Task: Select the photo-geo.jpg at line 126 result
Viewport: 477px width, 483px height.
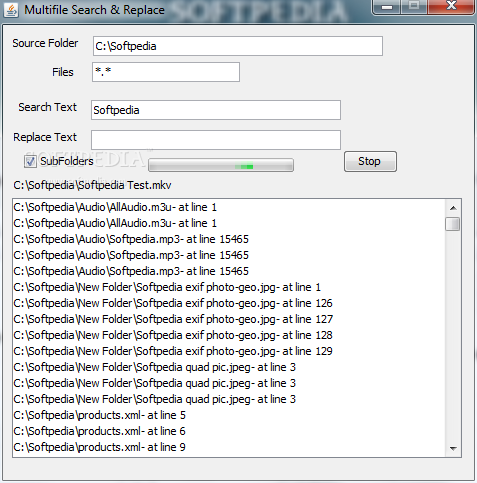Action: click(229, 303)
